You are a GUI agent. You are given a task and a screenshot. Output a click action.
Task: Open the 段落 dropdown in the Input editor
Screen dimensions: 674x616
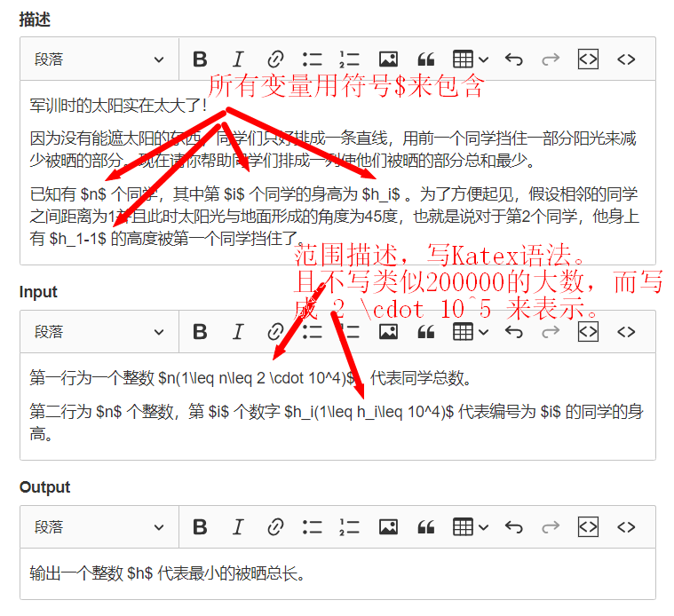[x=99, y=332]
